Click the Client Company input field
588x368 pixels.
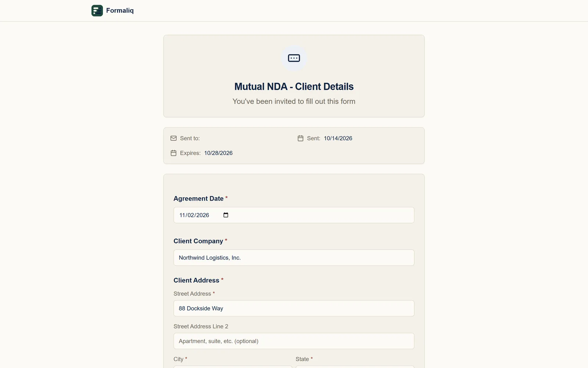coord(294,258)
